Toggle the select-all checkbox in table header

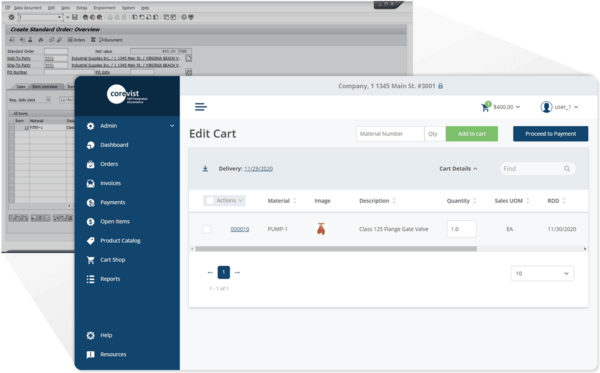tap(210, 200)
